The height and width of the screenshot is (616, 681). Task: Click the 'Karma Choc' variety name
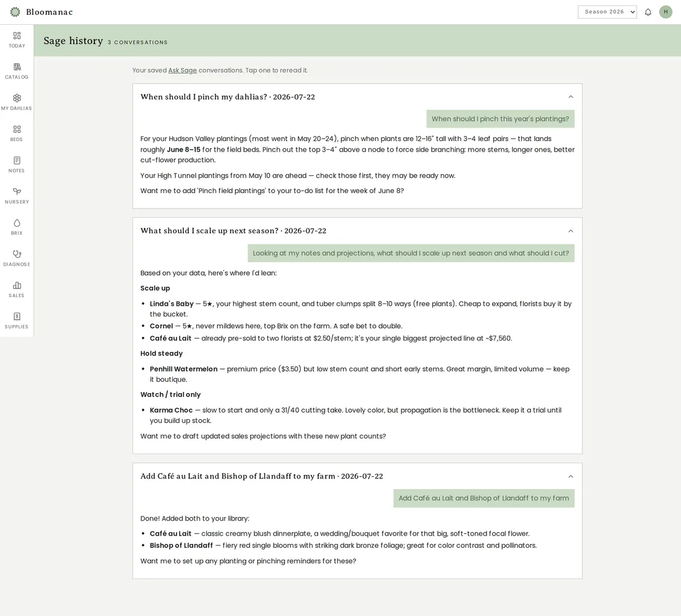click(171, 410)
